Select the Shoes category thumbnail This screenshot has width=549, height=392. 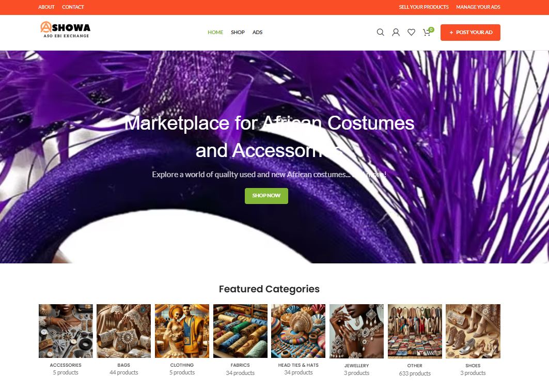coord(473,331)
